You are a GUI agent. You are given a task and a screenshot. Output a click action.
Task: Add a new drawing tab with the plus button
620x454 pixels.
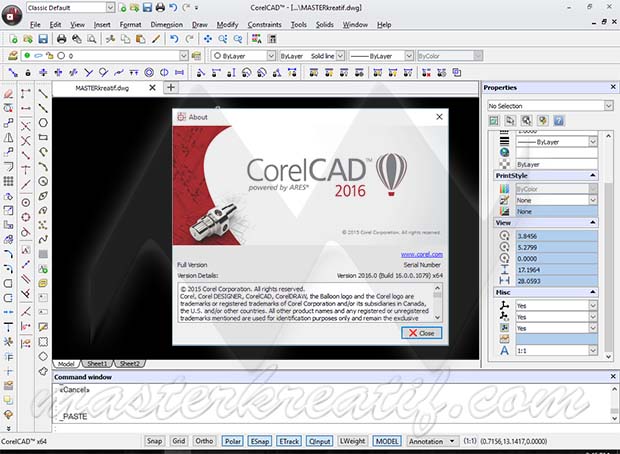(171, 88)
